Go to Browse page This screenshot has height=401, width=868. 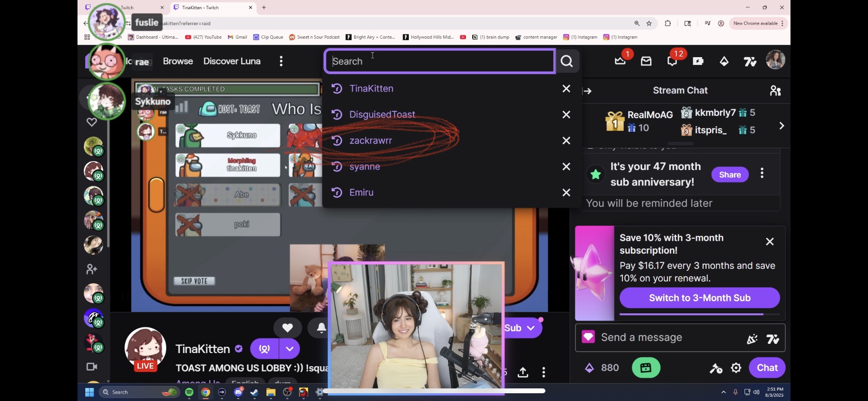[x=178, y=61]
